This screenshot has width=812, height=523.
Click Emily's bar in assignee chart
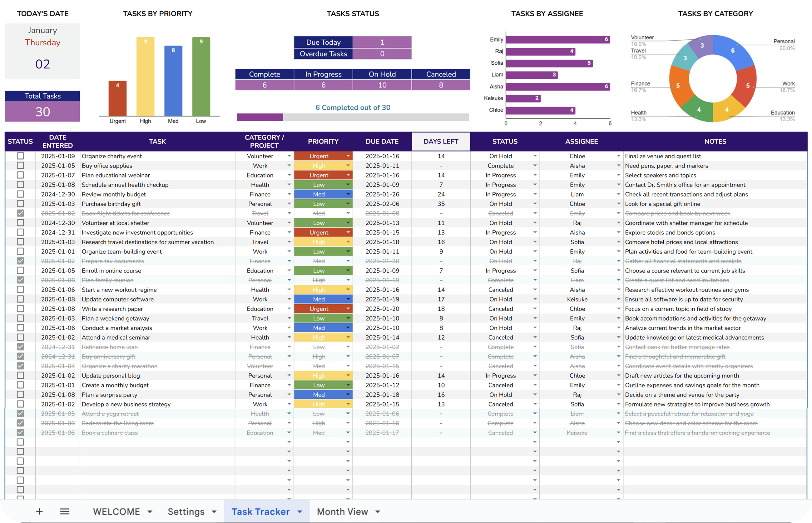coord(557,40)
